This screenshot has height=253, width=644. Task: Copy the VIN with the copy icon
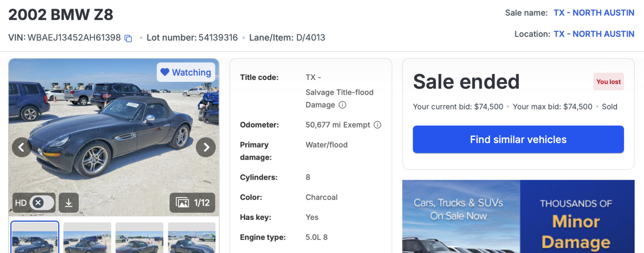(x=128, y=38)
